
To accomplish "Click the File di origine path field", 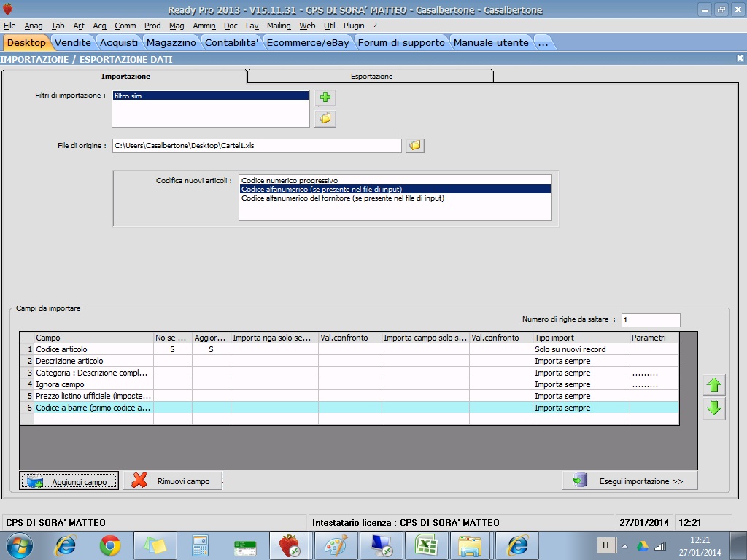I will [x=257, y=146].
